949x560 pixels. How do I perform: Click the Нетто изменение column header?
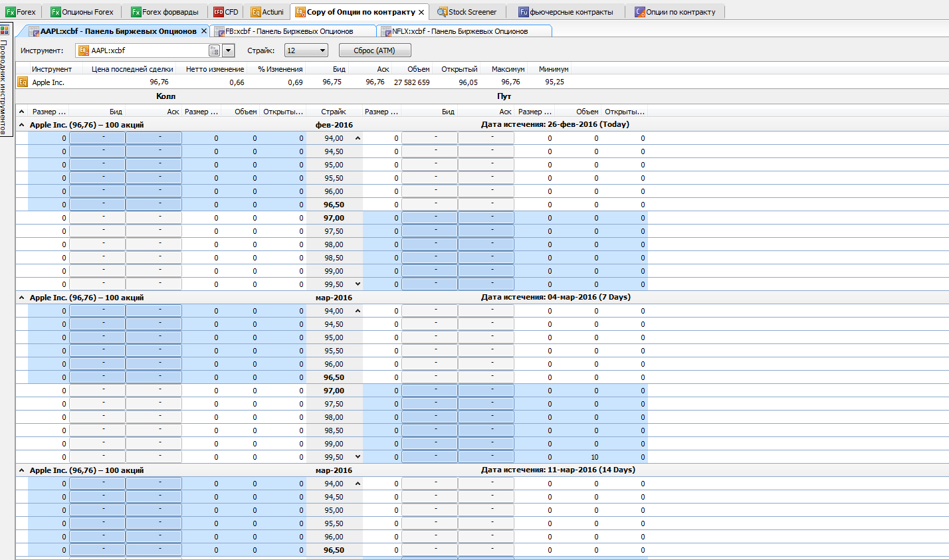pos(215,69)
